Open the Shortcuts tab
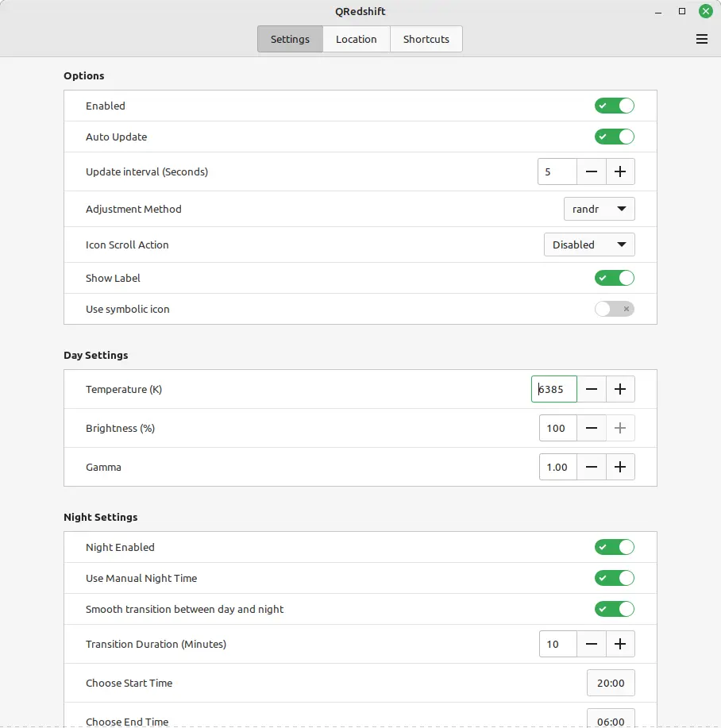This screenshot has height=728, width=721. click(x=426, y=39)
